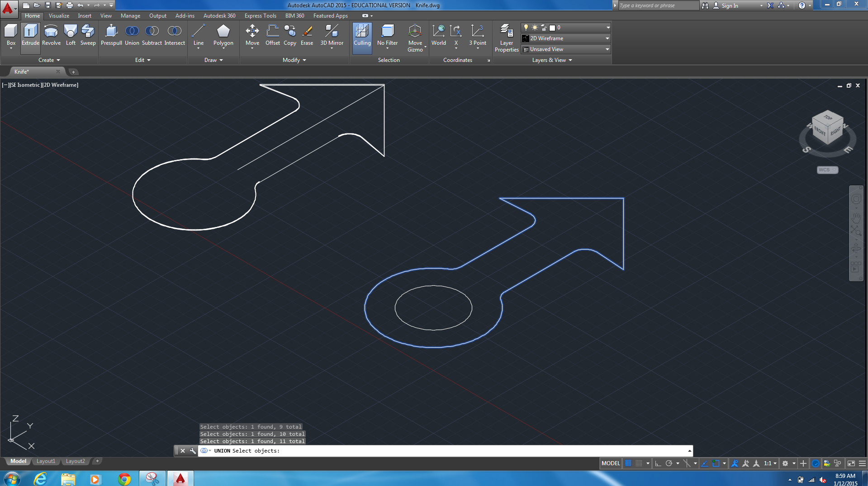Expand the Draw panel
The image size is (868, 486).
[x=213, y=60]
